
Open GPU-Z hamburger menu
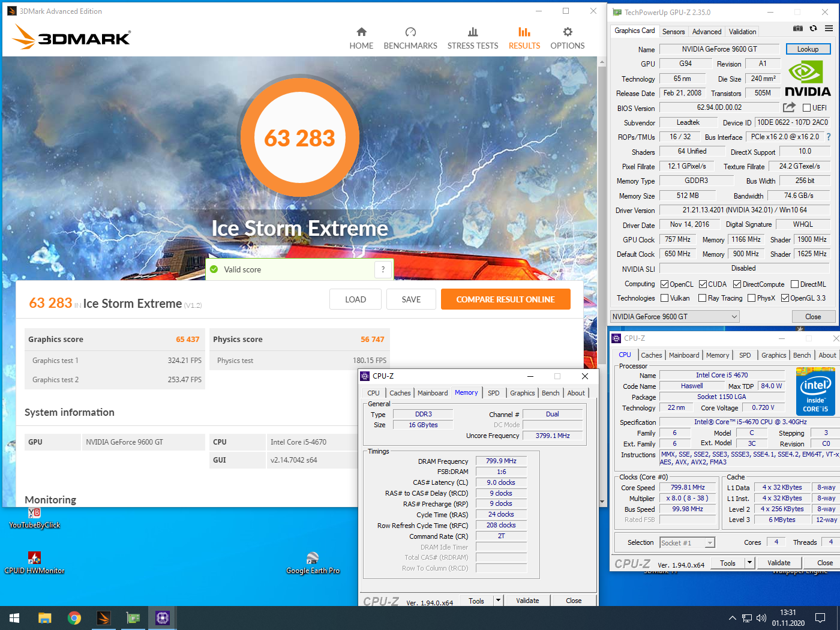coord(829,28)
